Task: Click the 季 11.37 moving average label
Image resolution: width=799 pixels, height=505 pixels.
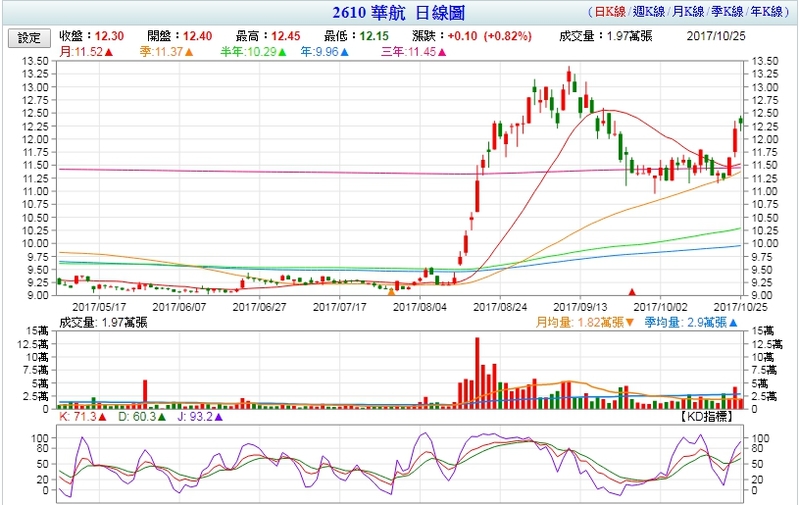Action: pyautogui.click(x=167, y=52)
